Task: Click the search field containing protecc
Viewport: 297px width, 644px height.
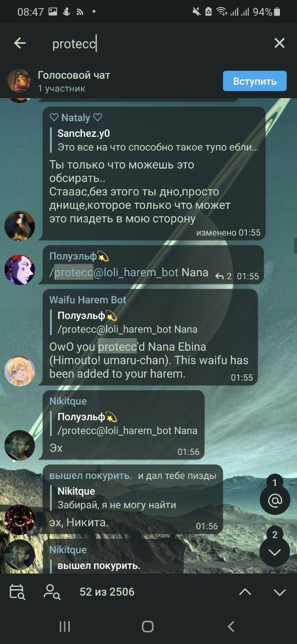Action: [151, 44]
